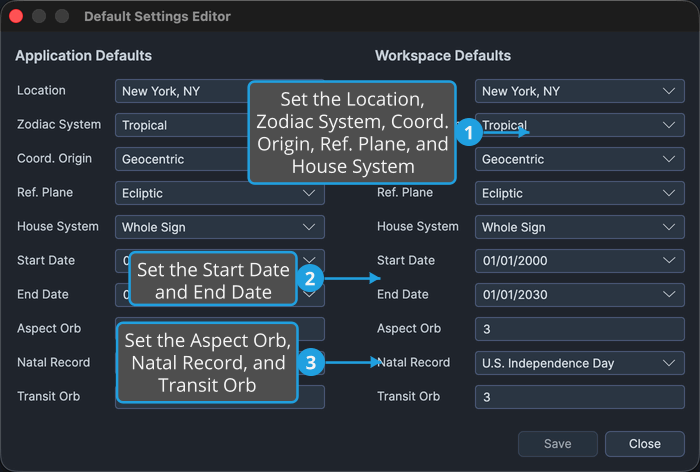Click the Application Defaults heading

[x=83, y=55]
